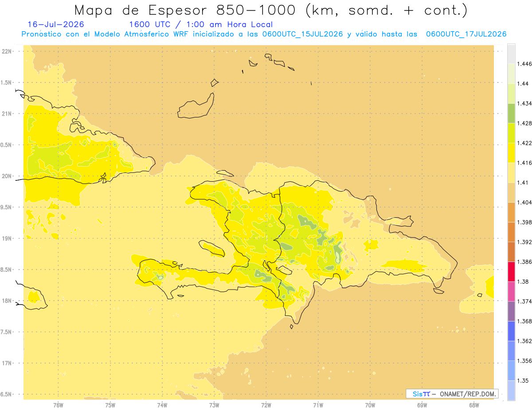Pick the pale swatch between 1.44 and 1.446
The width and height of the screenshot is (532, 411).
click(511, 74)
